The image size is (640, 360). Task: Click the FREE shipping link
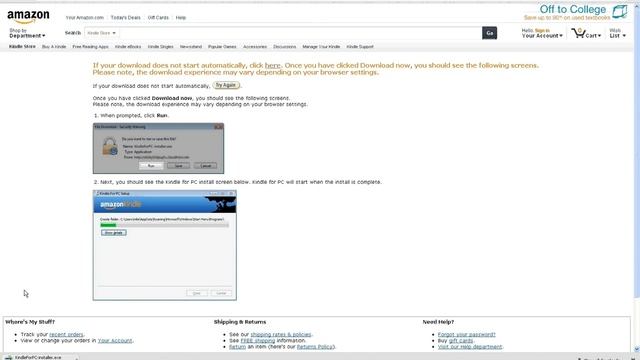258,340
